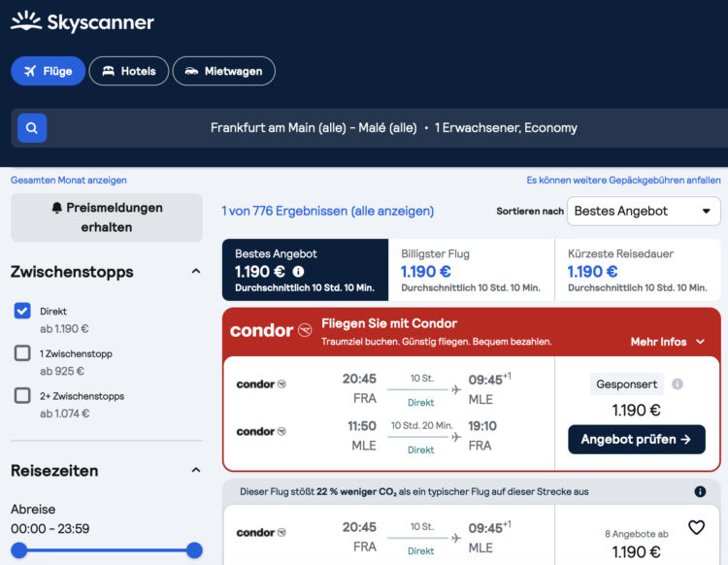Screen dimensions: 728x565
Task: Select the Billigster Flug tab
Action: point(471,270)
